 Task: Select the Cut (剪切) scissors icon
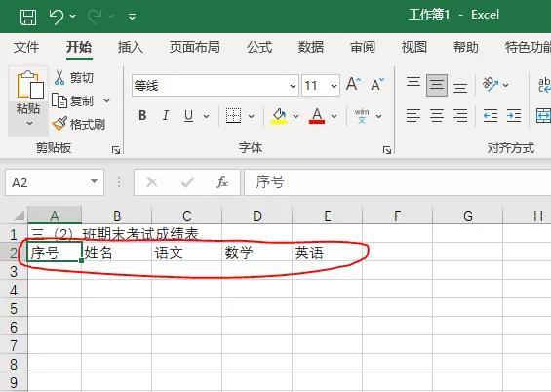59,77
